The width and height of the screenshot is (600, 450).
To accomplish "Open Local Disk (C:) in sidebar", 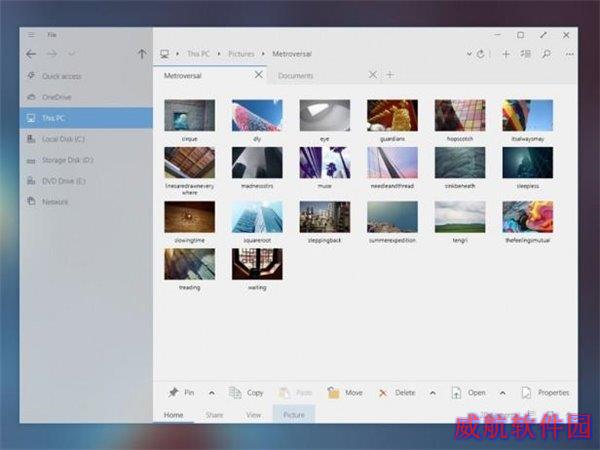I will (86, 139).
